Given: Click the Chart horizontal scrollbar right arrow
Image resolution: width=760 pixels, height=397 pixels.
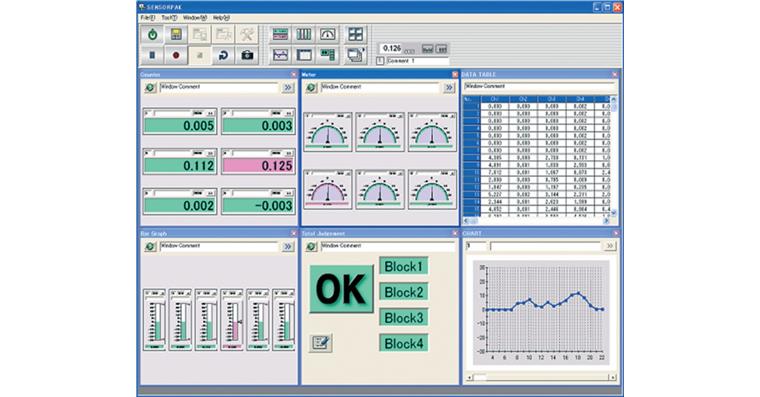Looking at the screenshot, I should click(x=613, y=377).
